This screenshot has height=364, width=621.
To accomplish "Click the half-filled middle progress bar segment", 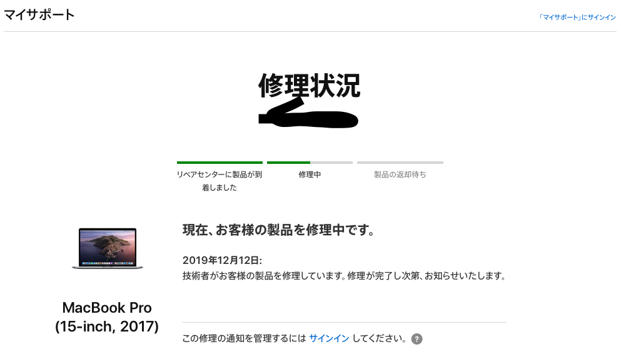I will point(310,163).
